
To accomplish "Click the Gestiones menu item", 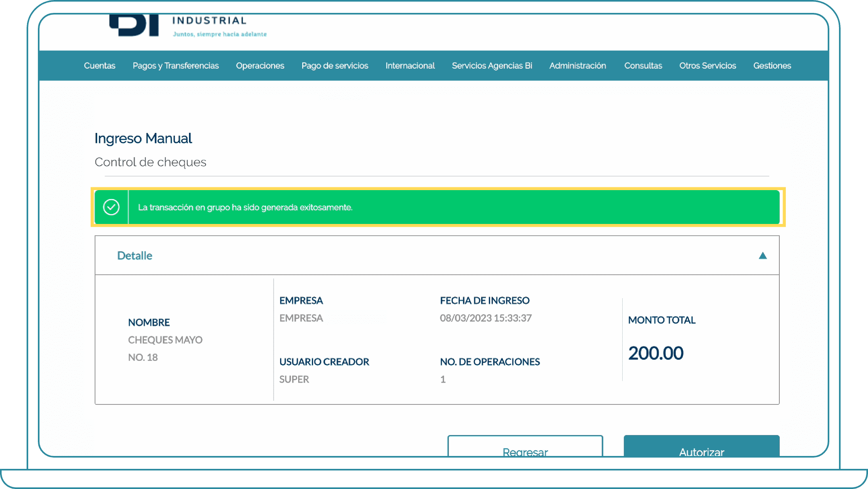I will click(x=772, y=66).
